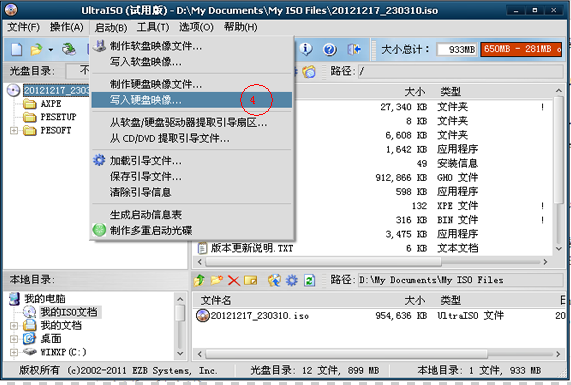Choose 从软盘/硬盘驱动器提取引导扇区... entry
Screen dimensions: 571x385
(192, 123)
